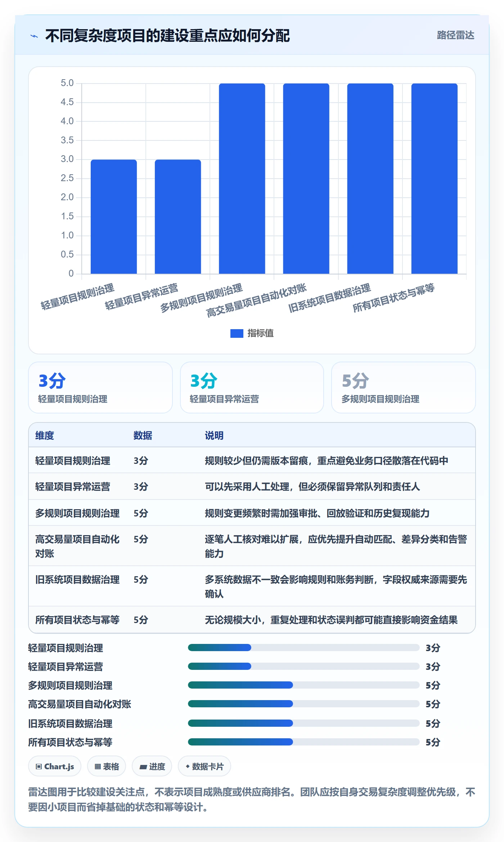Image resolution: width=504 pixels, height=842 pixels.
Task: Click progress bar for 所有项目状态与幂等
Action: pos(304,742)
